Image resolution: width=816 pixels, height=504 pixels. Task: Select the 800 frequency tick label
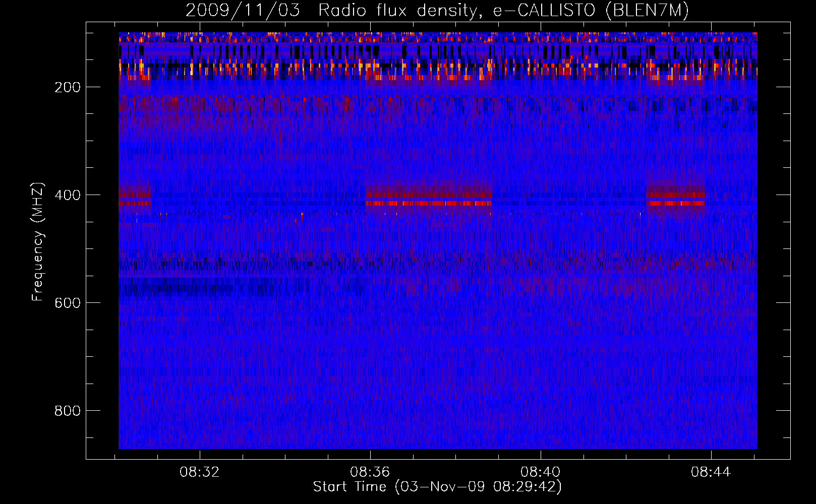[x=68, y=411]
